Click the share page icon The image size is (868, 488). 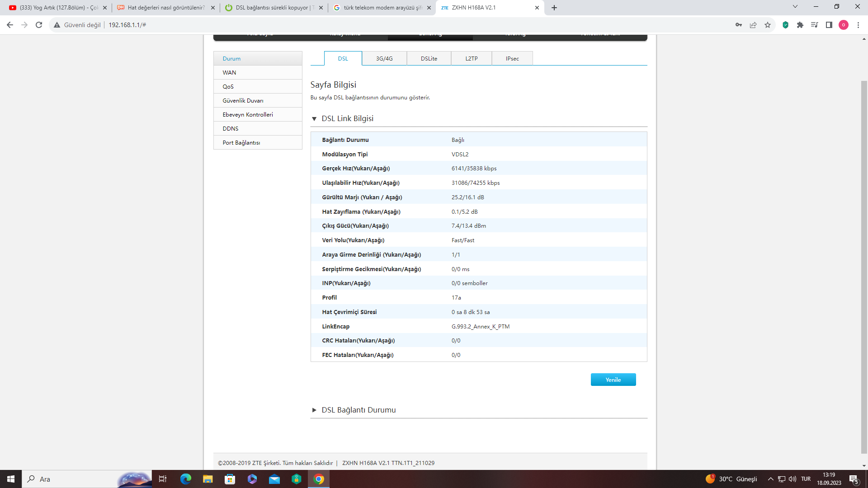click(753, 25)
